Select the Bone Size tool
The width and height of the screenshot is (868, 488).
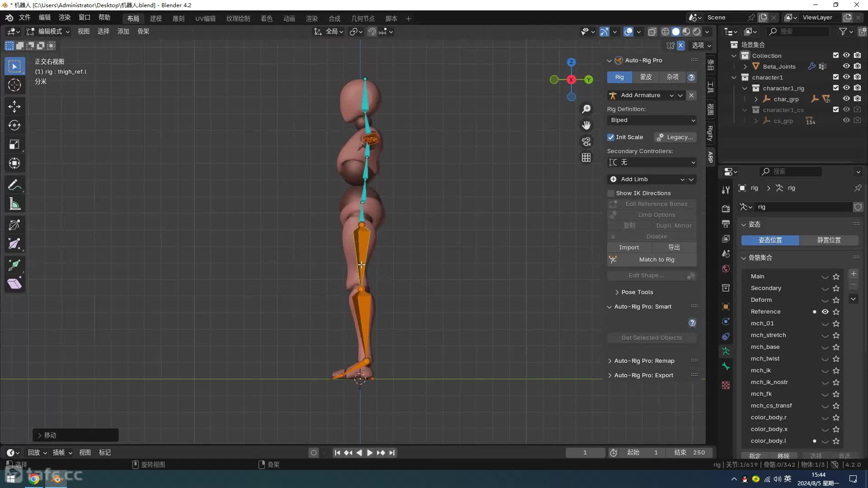[x=14, y=244]
